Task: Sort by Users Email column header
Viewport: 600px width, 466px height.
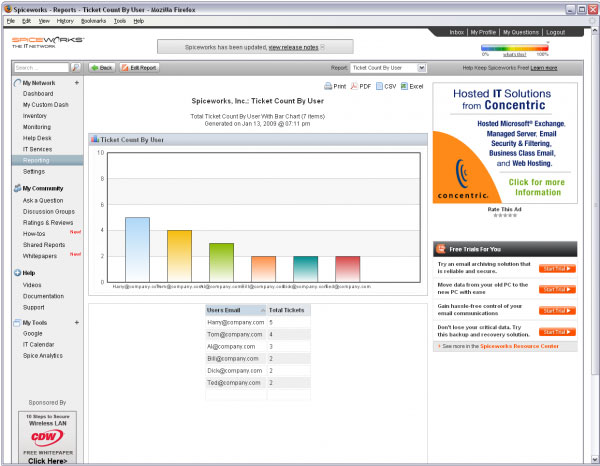Action: click(x=235, y=310)
